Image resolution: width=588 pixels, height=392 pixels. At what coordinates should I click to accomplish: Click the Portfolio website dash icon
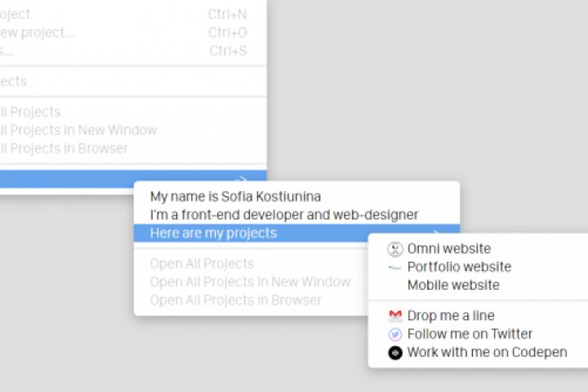coord(395,267)
